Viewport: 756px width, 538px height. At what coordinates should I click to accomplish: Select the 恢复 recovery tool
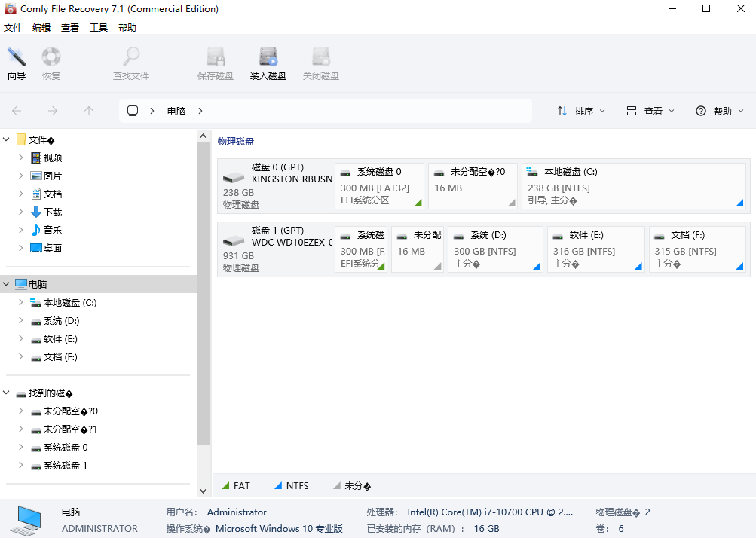click(51, 63)
